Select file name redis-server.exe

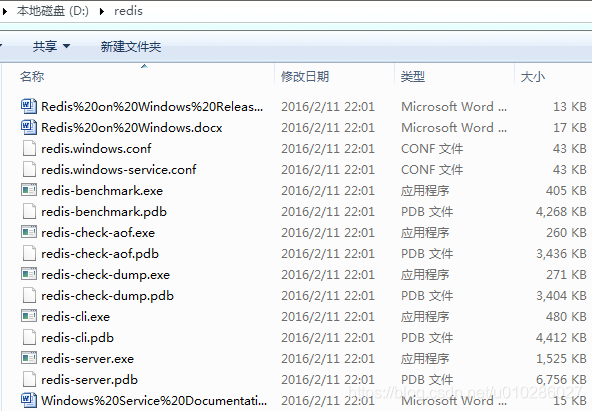pos(87,359)
